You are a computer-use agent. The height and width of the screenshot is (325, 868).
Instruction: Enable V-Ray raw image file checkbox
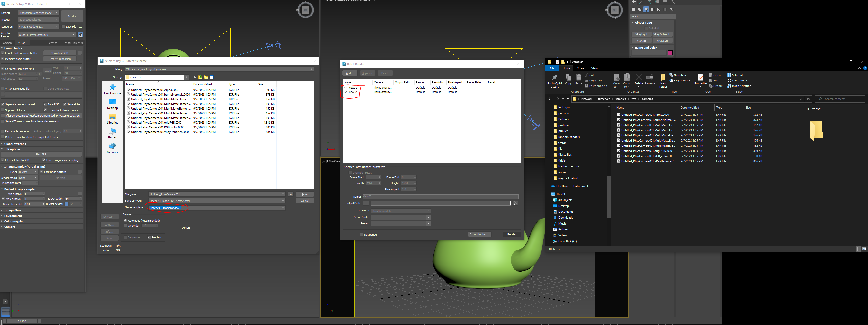[x=3, y=89]
